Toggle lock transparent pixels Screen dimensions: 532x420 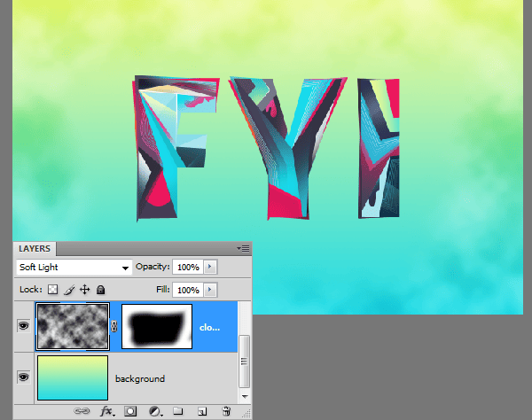point(52,290)
